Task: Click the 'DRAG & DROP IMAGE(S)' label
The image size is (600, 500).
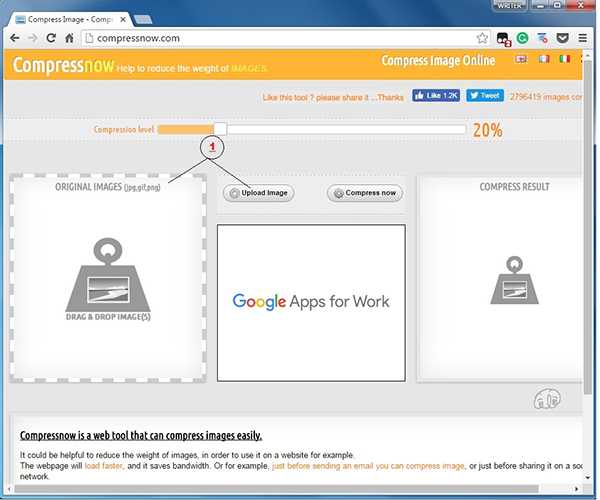Action: [108, 317]
